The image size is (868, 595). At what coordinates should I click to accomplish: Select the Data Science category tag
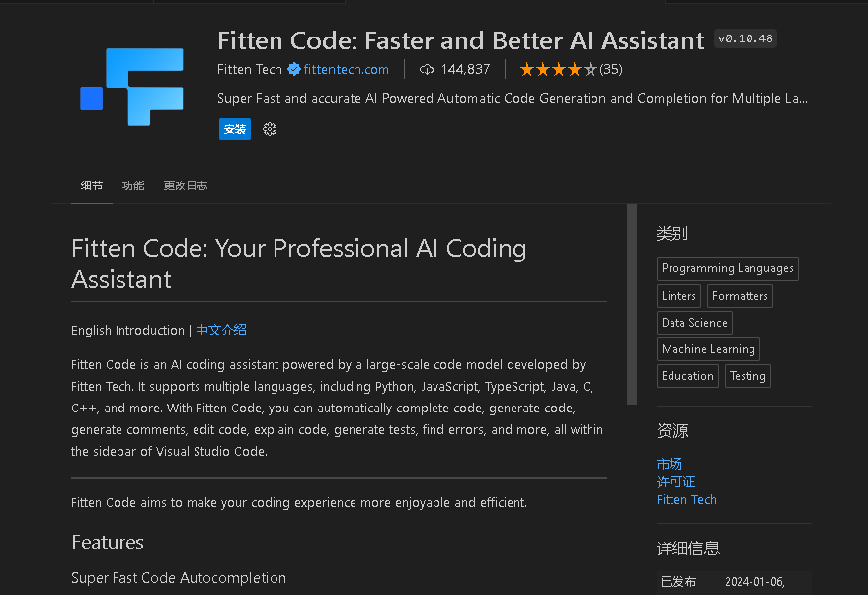(x=694, y=323)
